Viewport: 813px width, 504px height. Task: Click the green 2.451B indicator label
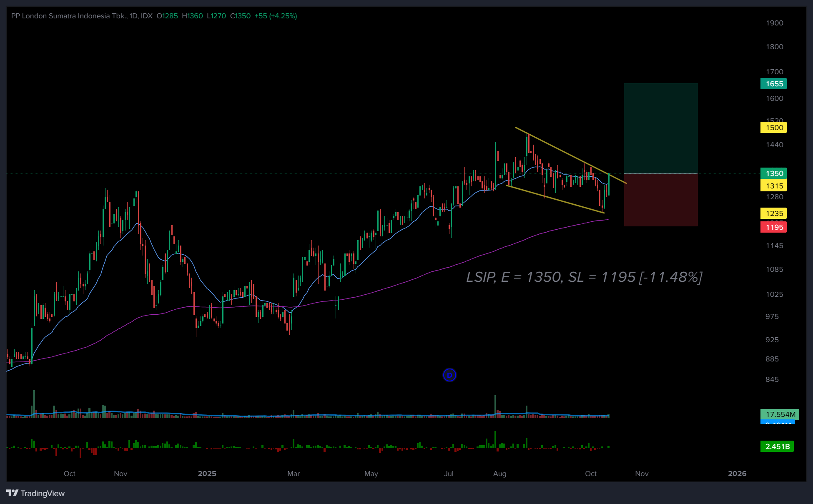(x=777, y=446)
